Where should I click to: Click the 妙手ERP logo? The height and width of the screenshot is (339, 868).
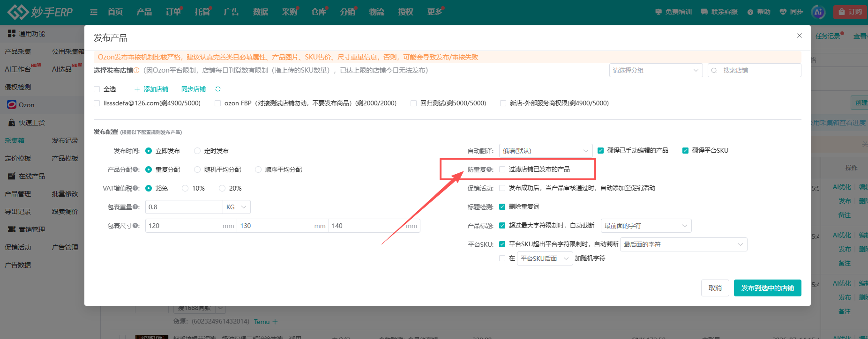(x=40, y=12)
